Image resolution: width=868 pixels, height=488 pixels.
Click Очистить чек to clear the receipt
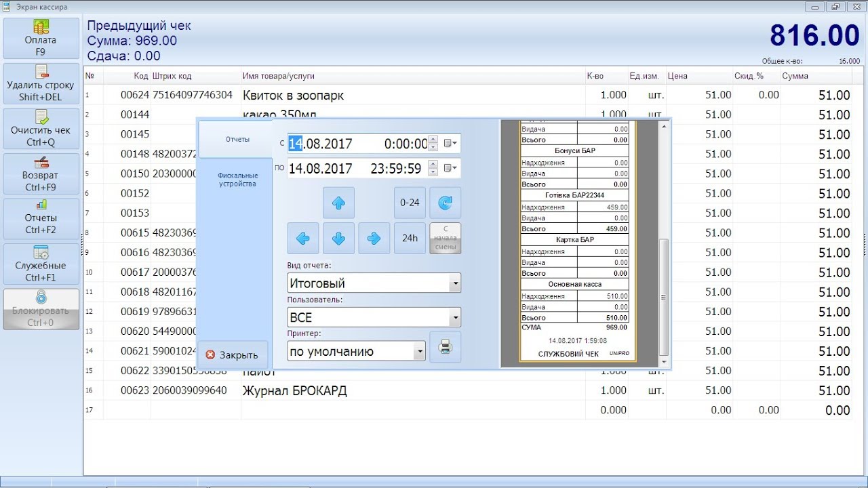[x=41, y=129]
